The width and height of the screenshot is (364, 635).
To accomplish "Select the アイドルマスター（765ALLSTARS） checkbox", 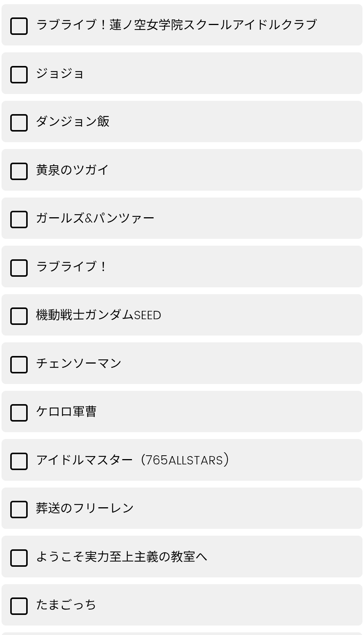I will tap(19, 461).
